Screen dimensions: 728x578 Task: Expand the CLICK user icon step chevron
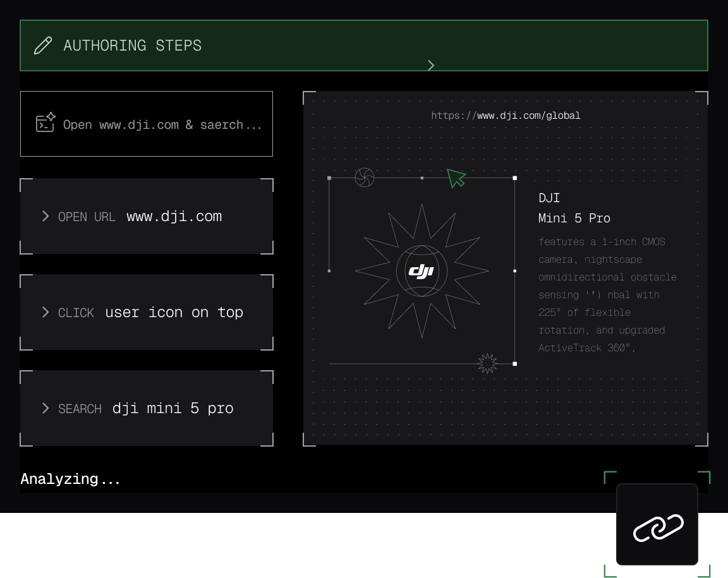45,313
